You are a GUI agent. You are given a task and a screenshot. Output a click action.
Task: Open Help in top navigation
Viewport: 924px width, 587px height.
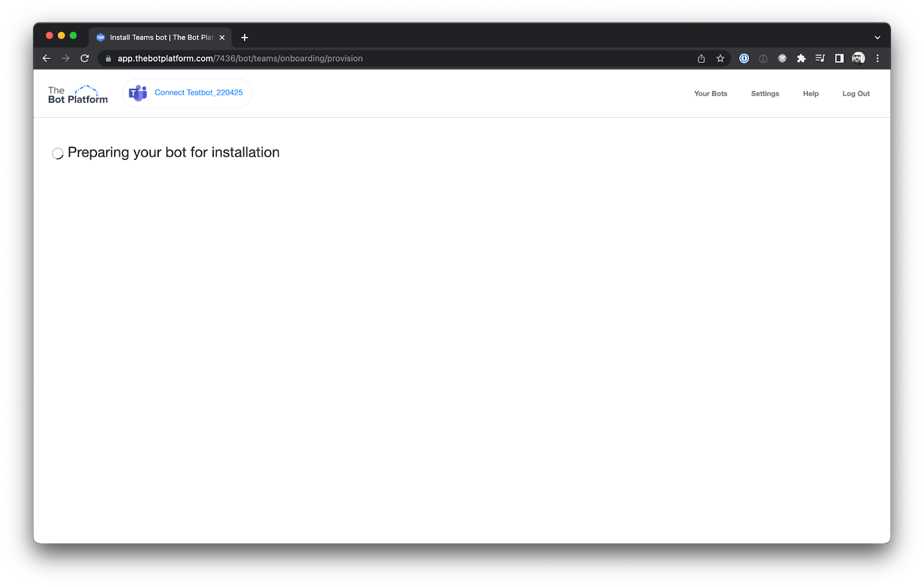pos(810,94)
